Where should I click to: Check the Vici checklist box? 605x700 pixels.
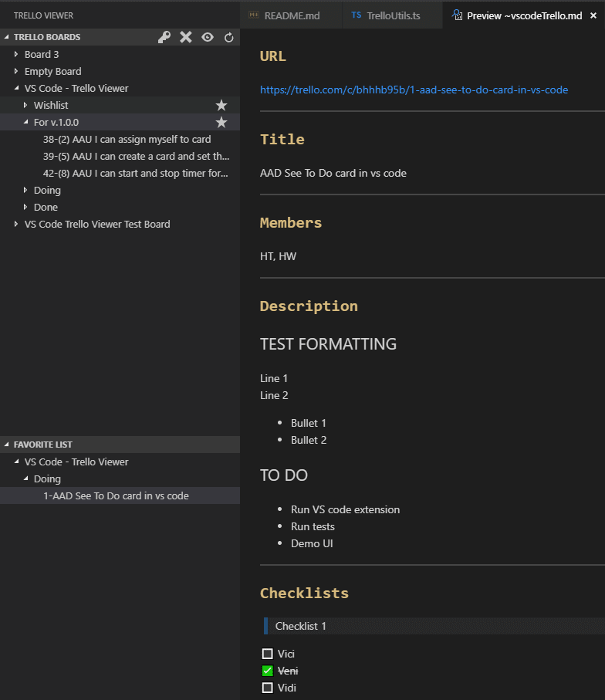pos(268,654)
